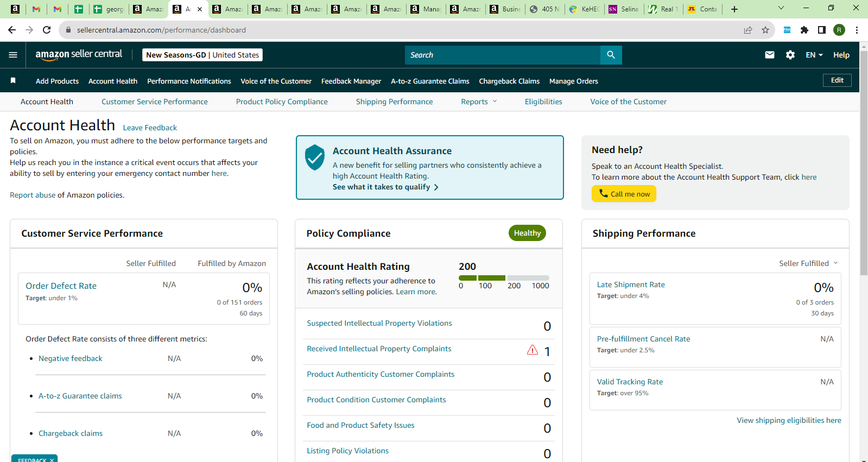Open a new browser tab
The width and height of the screenshot is (868, 462).
(734, 9)
